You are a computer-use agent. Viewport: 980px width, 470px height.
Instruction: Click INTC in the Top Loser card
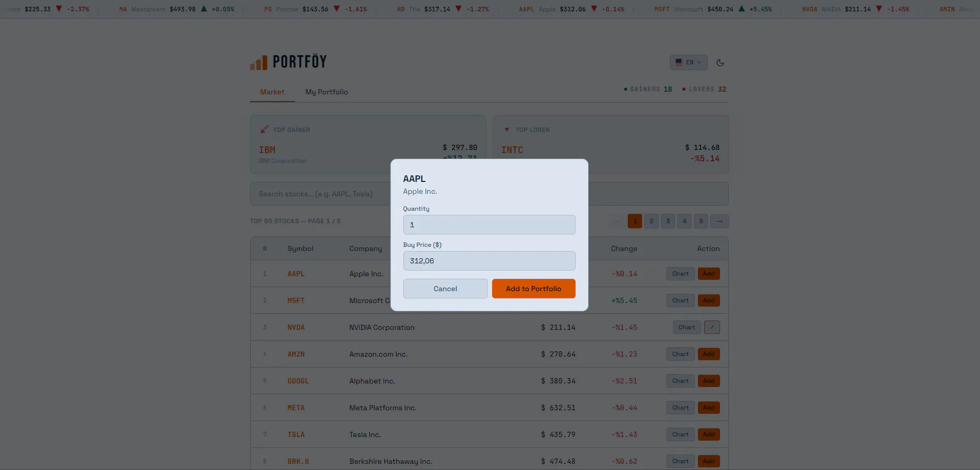pyautogui.click(x=512, y=150)
